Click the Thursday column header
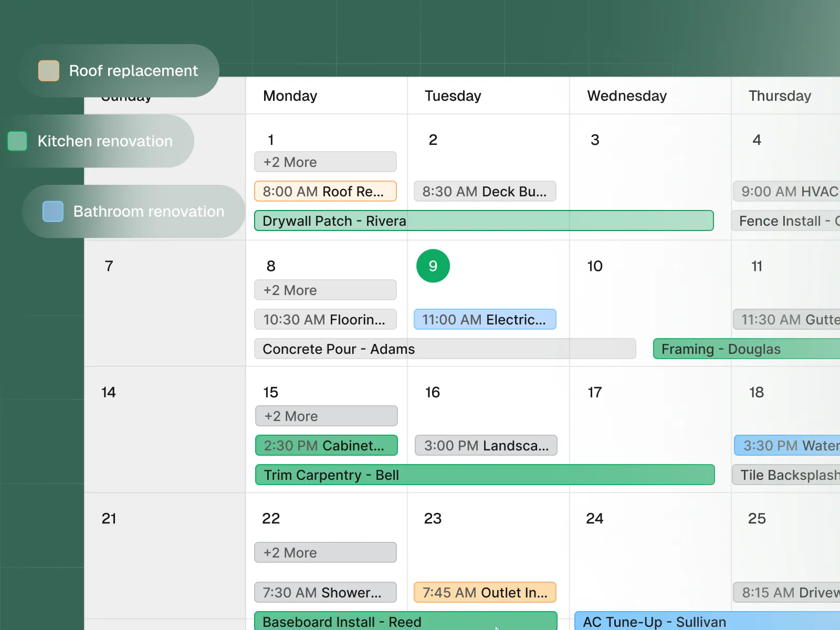 point(780,96)
